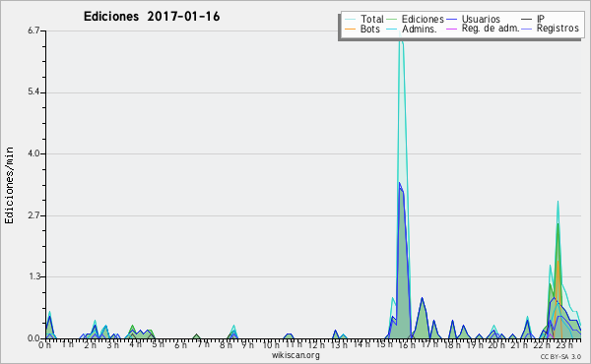The height and width of the screenshot is (364, 591).
Task: Click the chart title 'Ediciones 2017-01-16'
Action: (x=152, y=17)
